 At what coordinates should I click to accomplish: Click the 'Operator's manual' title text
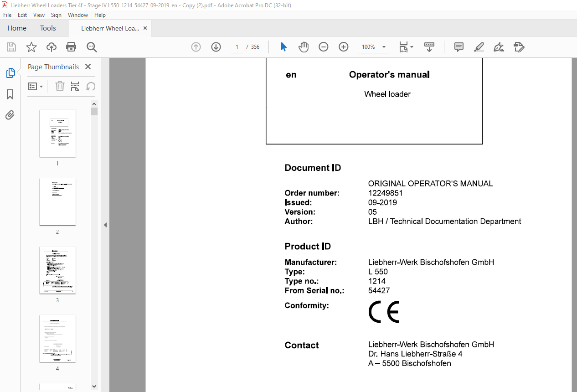click(x=389, y=75)
